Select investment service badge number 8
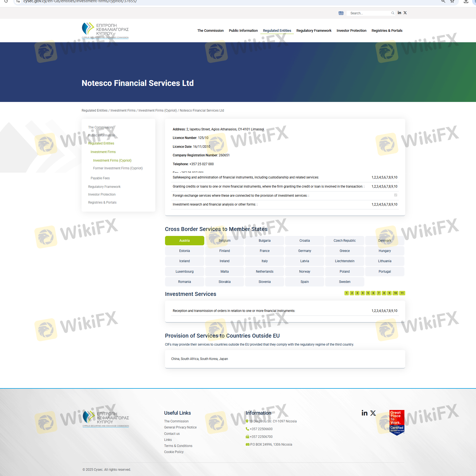 click(384, 293)
